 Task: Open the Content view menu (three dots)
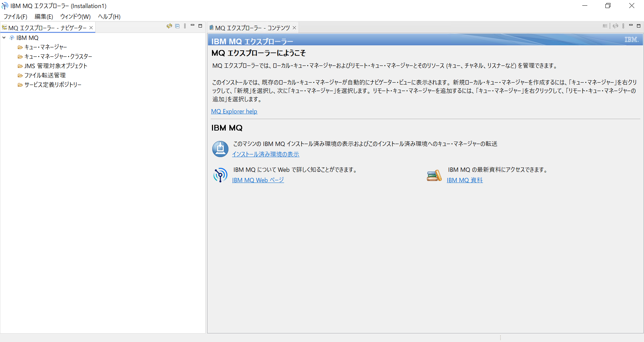pos(623,26)
